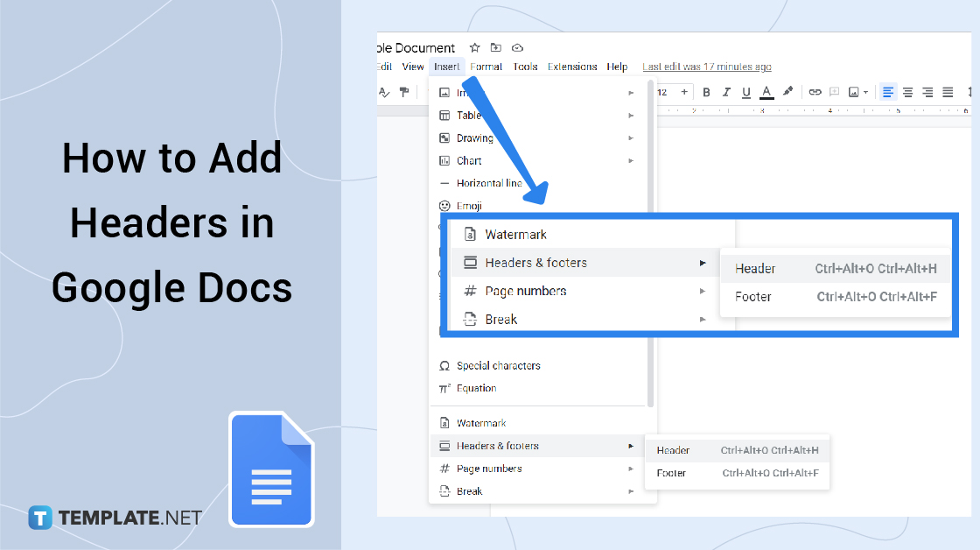The width and height of the screenshot is (980, 550).
Task: Toggle bold formatting
Action: pyautogui.click(x=706, y=93)
